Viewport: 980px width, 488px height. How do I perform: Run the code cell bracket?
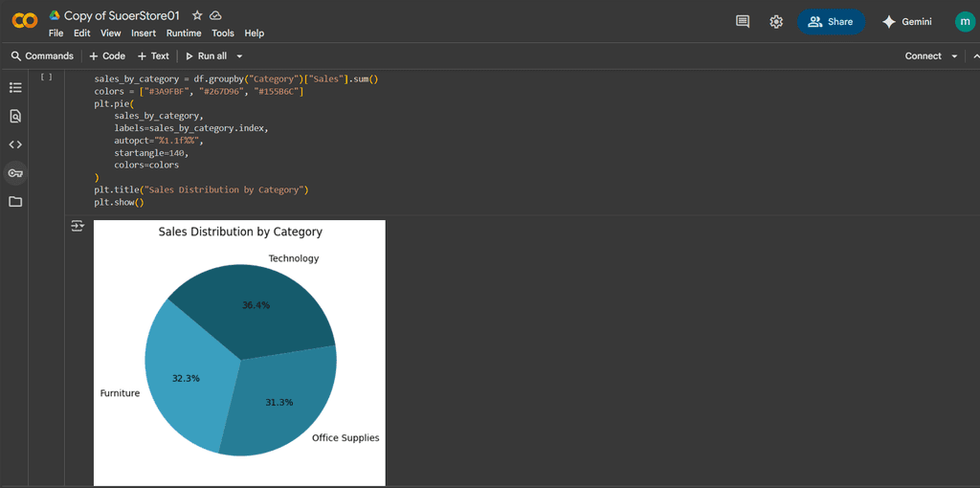[46, 77]
